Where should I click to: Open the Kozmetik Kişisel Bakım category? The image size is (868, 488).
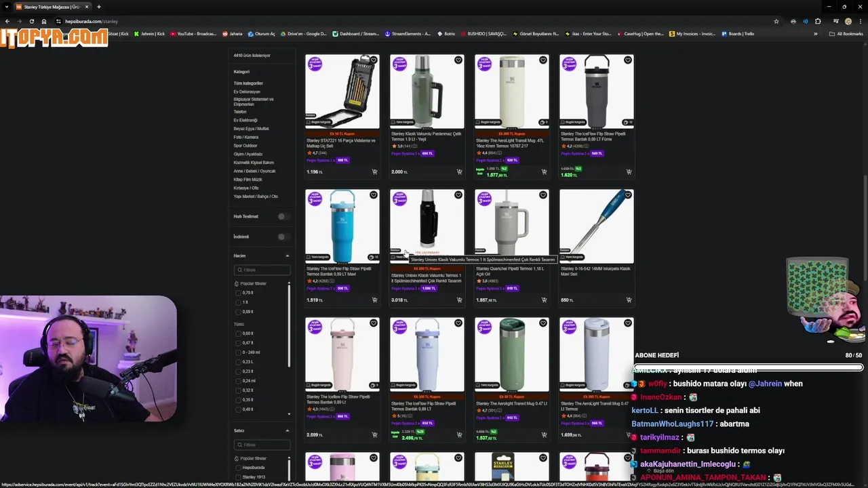click(x=254, y=163)
